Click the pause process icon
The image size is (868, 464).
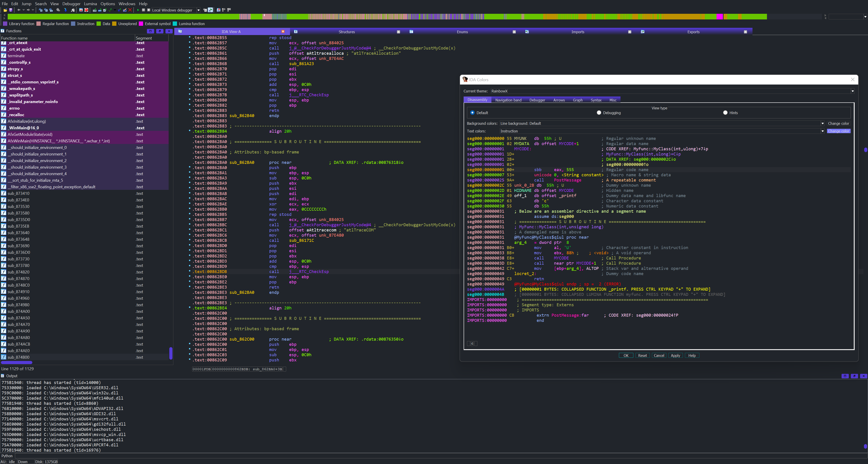[x=144, y=10]
